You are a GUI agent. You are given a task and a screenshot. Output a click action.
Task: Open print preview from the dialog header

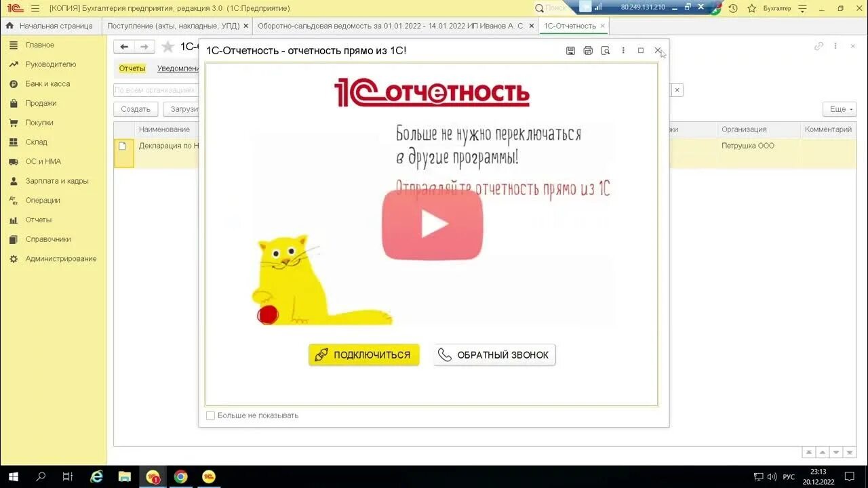(x=606, y=51)
